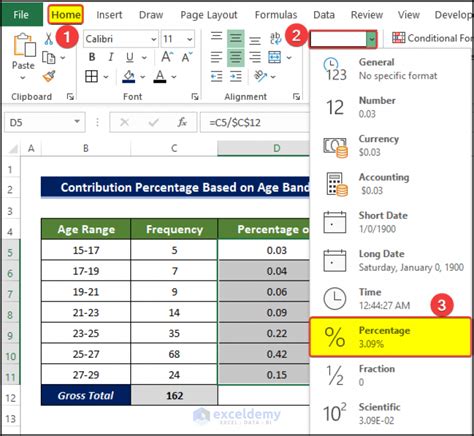Viewport: 474px width, 436px height.
Task: Choose the Short Date format
Action: pyautogui.click(x=390, y=222)
